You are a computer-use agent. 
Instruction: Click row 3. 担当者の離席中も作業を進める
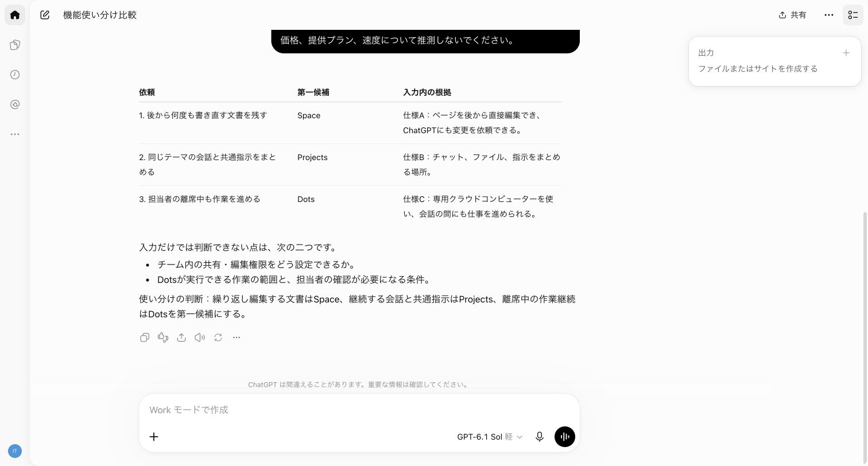click(x=200, y=199)
